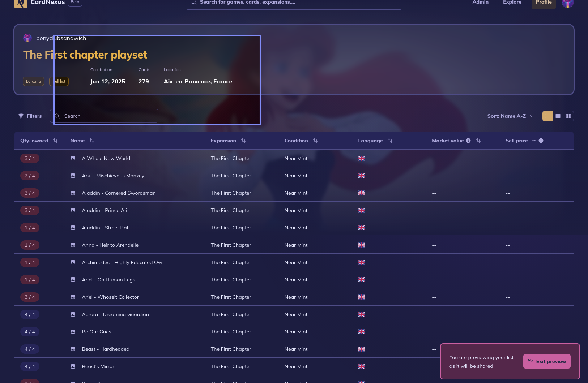This screenshot has height=383, width=588.
Task: Open the Sort: Name A-Z dropdown
Action: pyautogui.click(x=510, y=116)
